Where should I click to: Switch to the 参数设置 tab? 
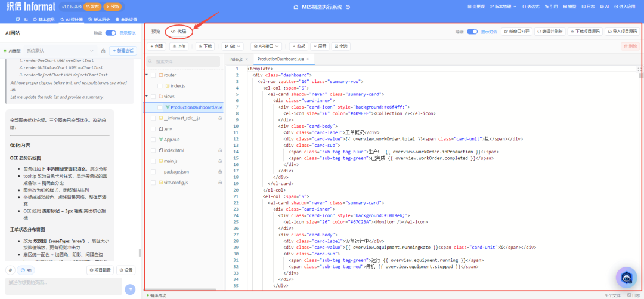(126, 19)
